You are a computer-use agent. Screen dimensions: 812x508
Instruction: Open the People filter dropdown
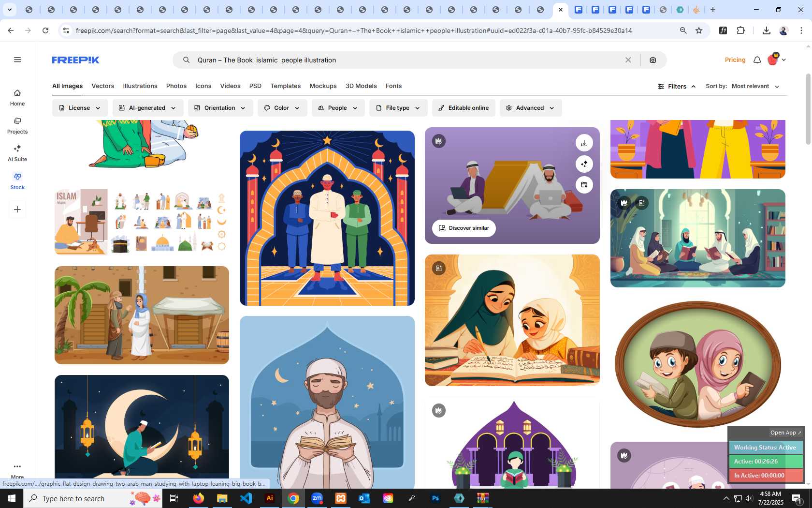point(338,108)
